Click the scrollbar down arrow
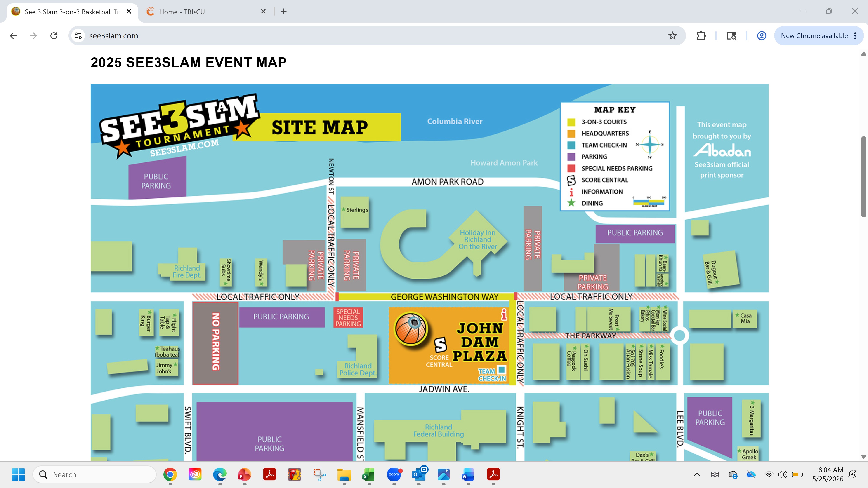Screen dimensions: 868x488 tap(863, 457)
